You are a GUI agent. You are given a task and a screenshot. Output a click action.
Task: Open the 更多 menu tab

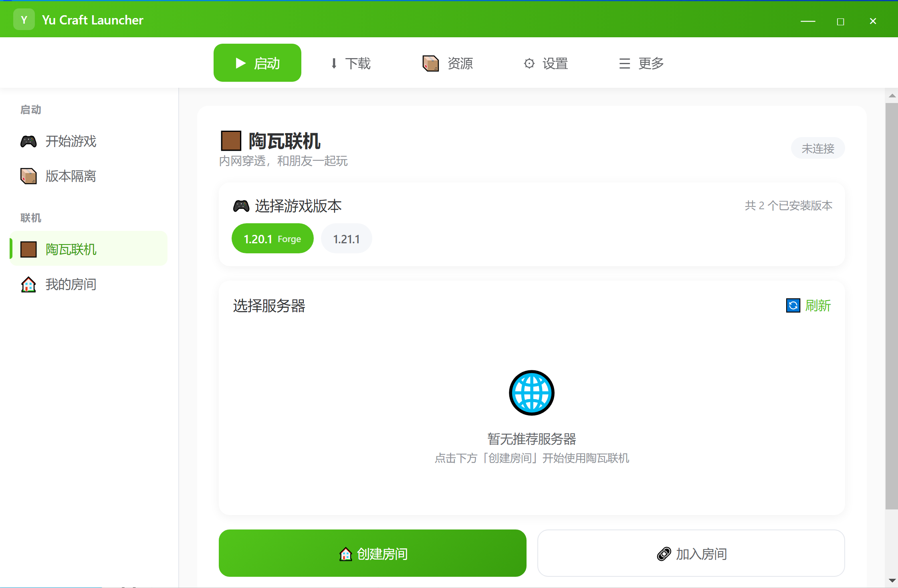pos(641,63)
